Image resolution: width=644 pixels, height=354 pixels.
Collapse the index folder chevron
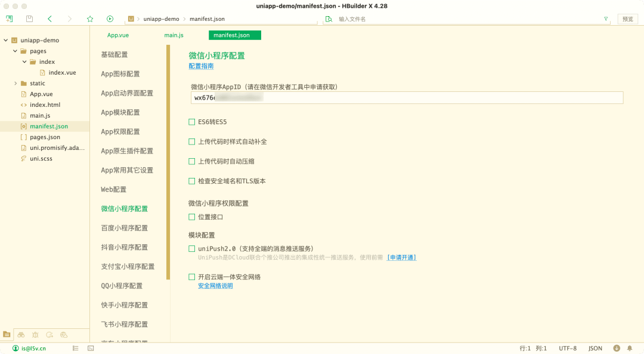24,61
